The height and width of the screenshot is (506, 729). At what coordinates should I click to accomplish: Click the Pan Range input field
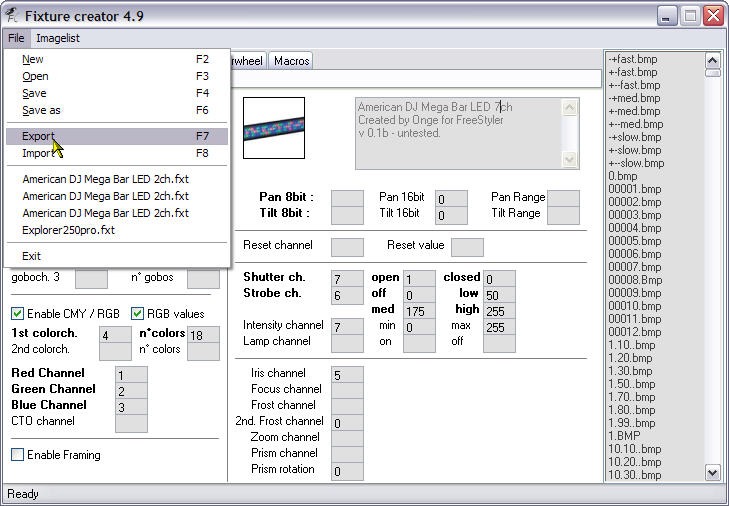(563, 199)
